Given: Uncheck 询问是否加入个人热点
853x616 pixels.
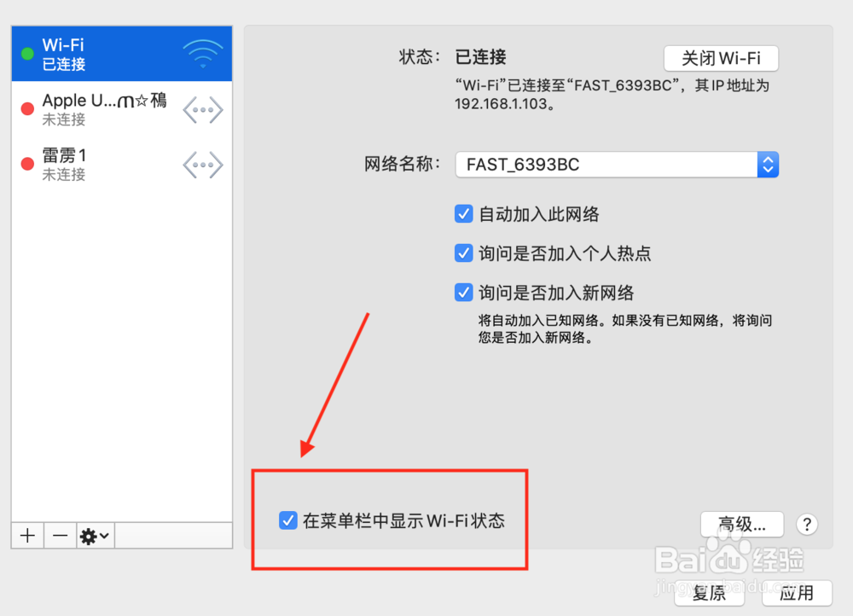Looking at the screenshot, I should tap(463, 253).
